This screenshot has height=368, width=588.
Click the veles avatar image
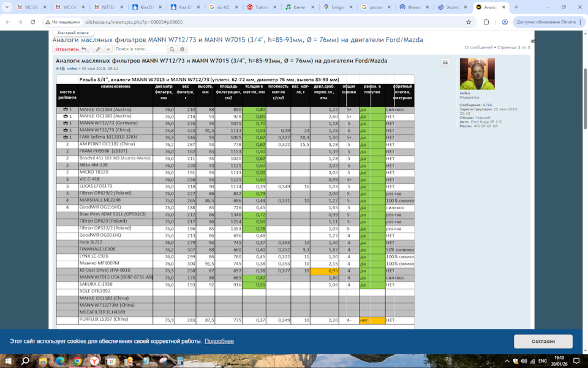click(477, 74)
